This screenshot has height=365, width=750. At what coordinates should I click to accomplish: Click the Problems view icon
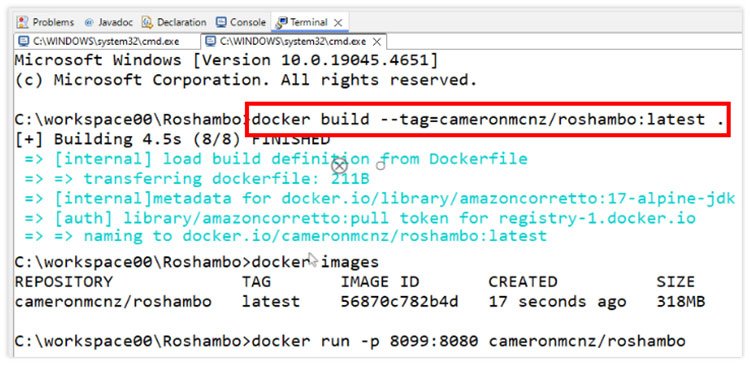(x=22, y=22)
